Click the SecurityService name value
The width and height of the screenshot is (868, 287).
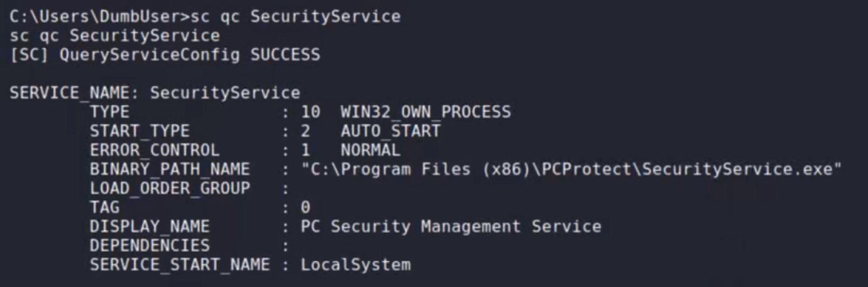225,93
